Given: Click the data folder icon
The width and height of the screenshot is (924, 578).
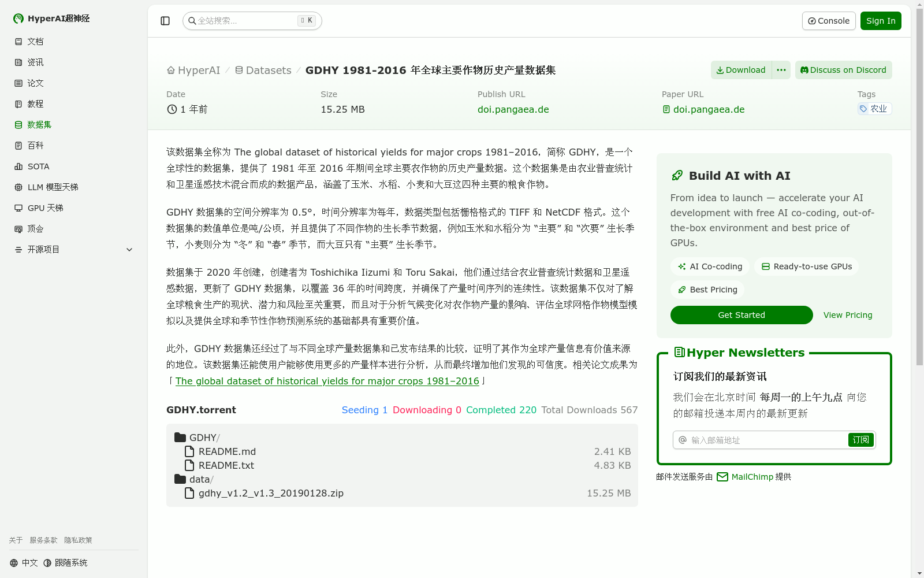Looking at the screenshot, I should coord(180,479).
